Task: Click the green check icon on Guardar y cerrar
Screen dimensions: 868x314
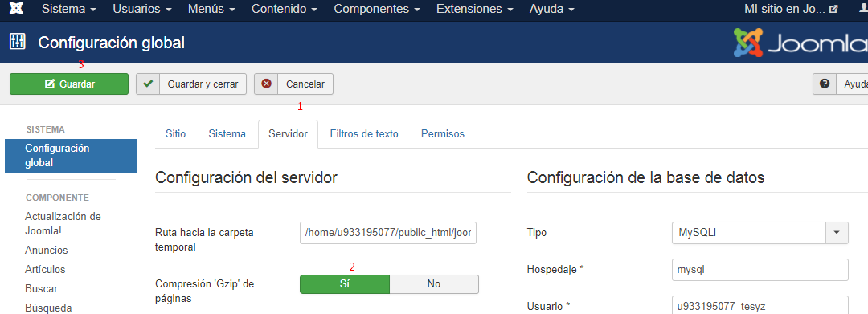Action: pos(148,84)
